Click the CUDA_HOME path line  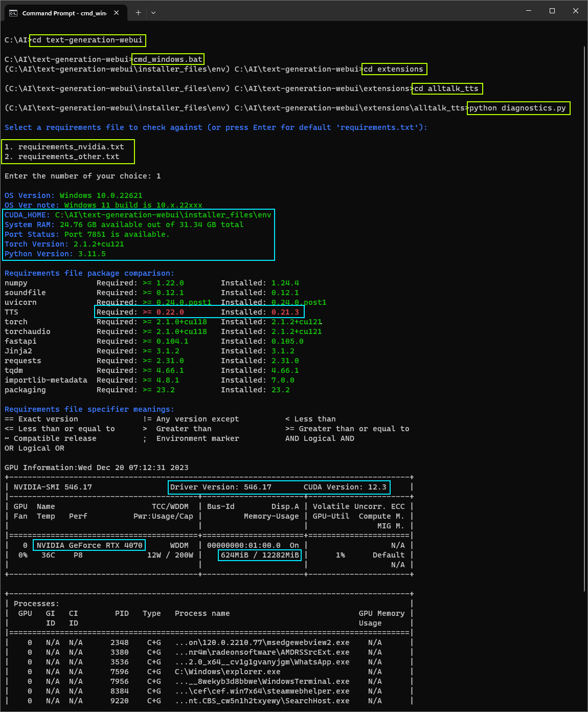(x=138, y=215)
